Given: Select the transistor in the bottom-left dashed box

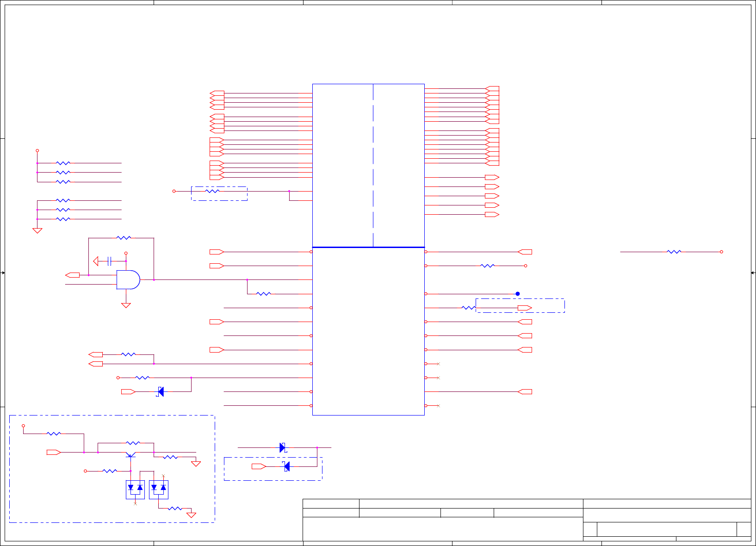Looking at the screenshot, I should click(130, 454).
